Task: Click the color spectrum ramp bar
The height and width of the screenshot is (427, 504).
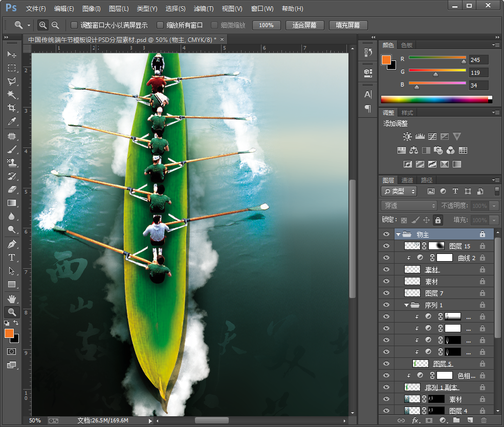Action: [x=436, y=100]
